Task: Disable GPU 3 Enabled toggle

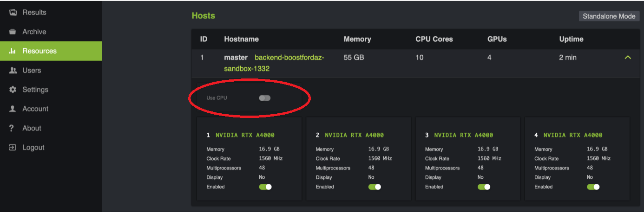Action: [484, 187]
